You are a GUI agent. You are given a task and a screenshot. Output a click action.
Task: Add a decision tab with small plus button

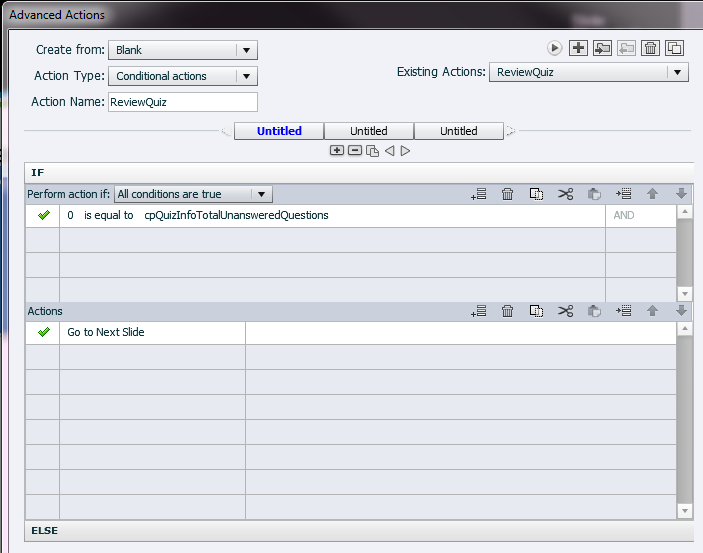337,150
